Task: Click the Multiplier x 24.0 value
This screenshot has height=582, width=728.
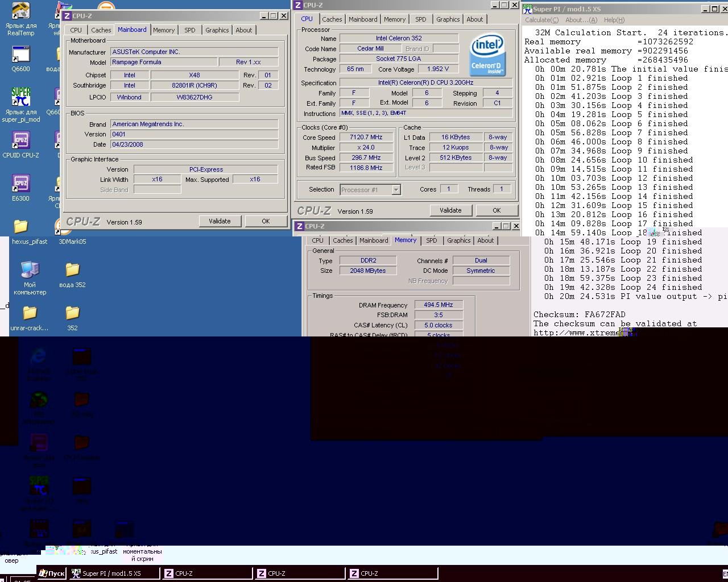Action: 366,147
